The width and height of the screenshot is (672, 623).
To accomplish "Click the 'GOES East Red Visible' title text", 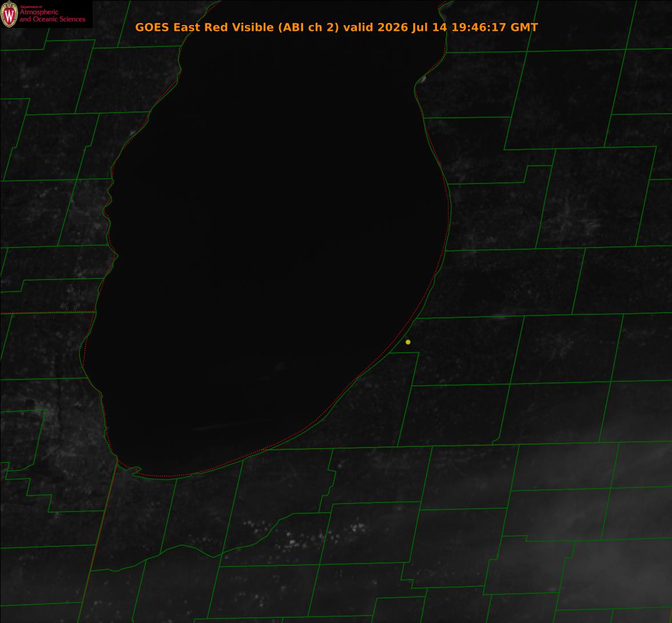I will 204,27.
